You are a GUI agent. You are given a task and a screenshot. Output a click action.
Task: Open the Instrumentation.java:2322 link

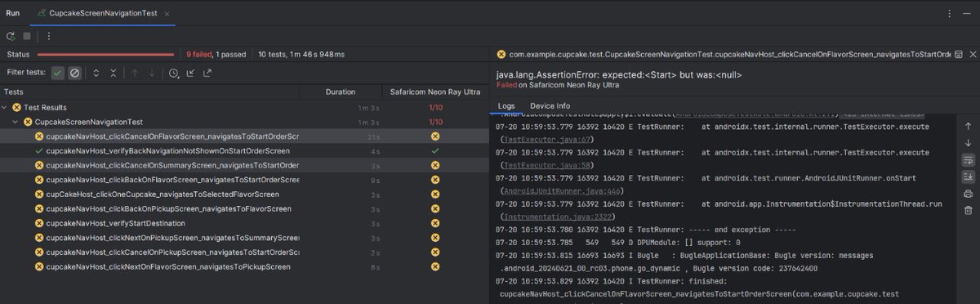click(558, 216)
